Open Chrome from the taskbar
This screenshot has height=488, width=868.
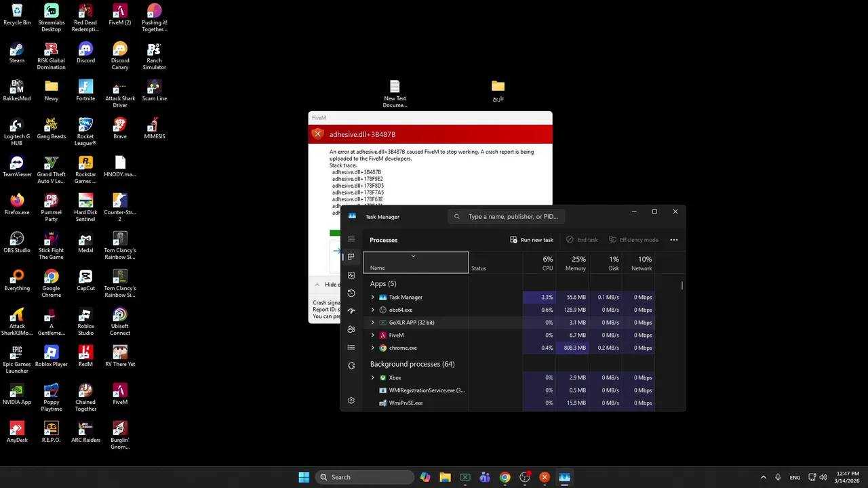pos(505,477)
